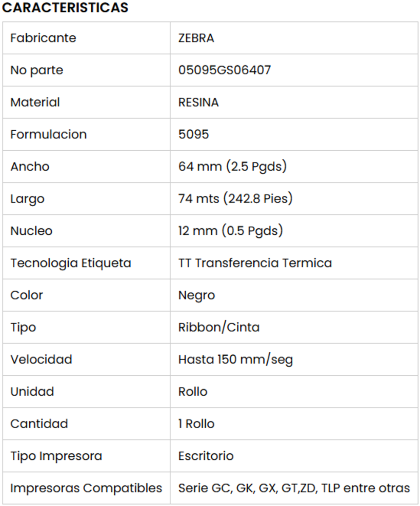Viewport: 420px width, 506px height.
Task: Select the RESINA material value
Action: pyautogui.click(x=198, y=102)
